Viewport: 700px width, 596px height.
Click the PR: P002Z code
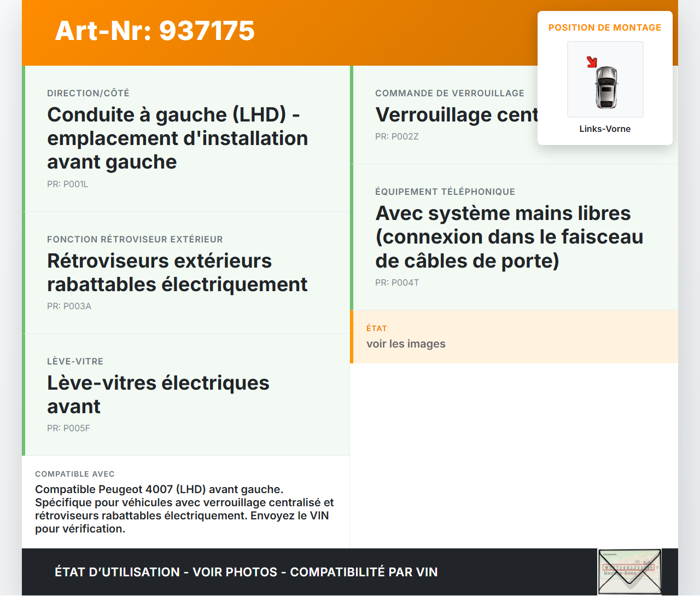(x=396, y=137)
